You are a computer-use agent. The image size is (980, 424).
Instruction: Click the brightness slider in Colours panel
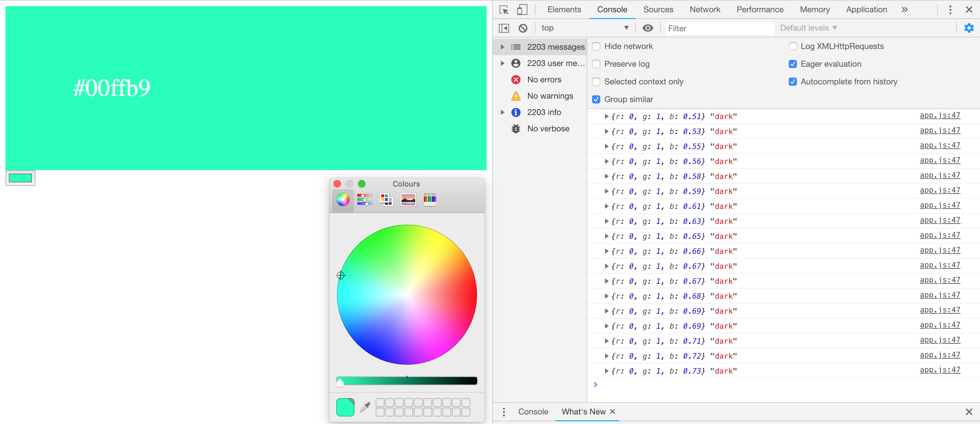pos(407,380)
